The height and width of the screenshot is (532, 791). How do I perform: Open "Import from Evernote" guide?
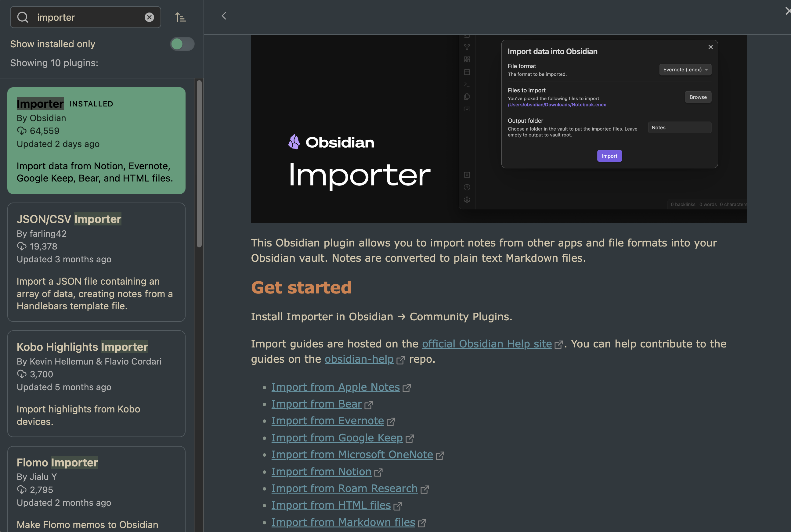tap(328, 421)
